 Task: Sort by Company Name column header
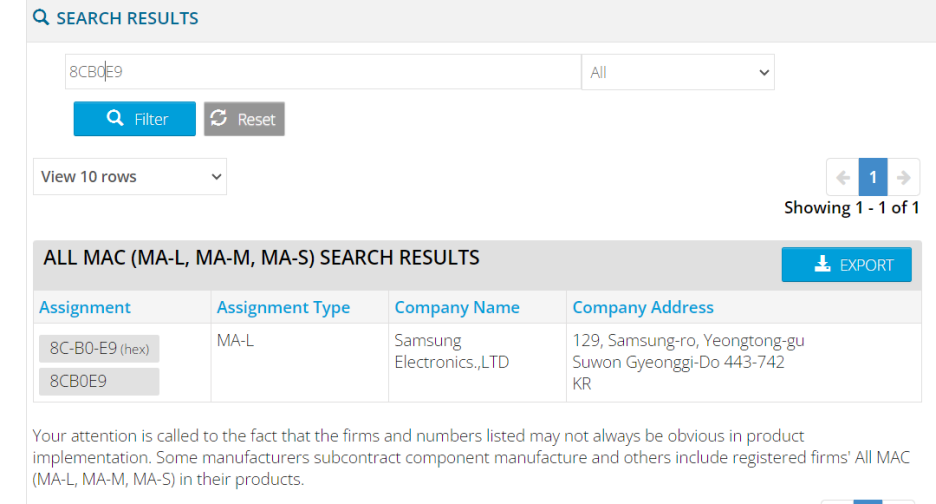click(x=457, y=308)
